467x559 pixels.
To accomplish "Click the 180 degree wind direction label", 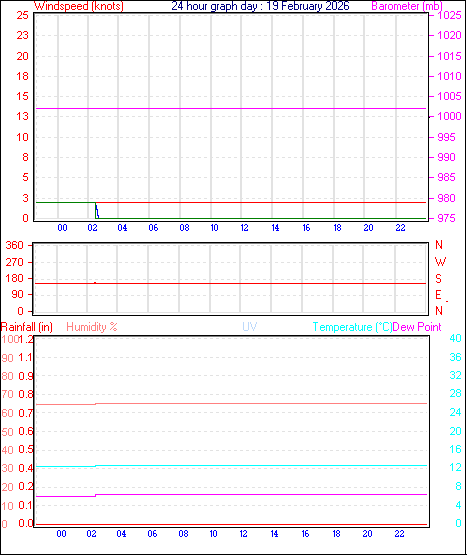I will tap(14, 278).
